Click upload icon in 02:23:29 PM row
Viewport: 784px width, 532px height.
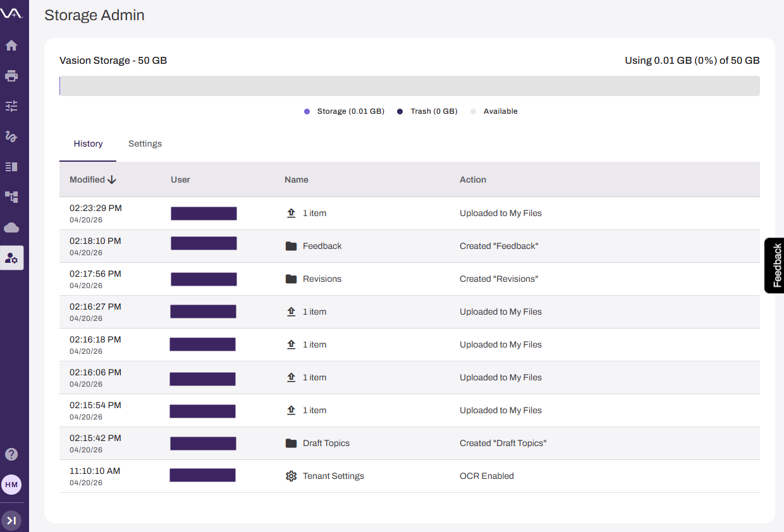pyautogui.click(x=291, y=214)
